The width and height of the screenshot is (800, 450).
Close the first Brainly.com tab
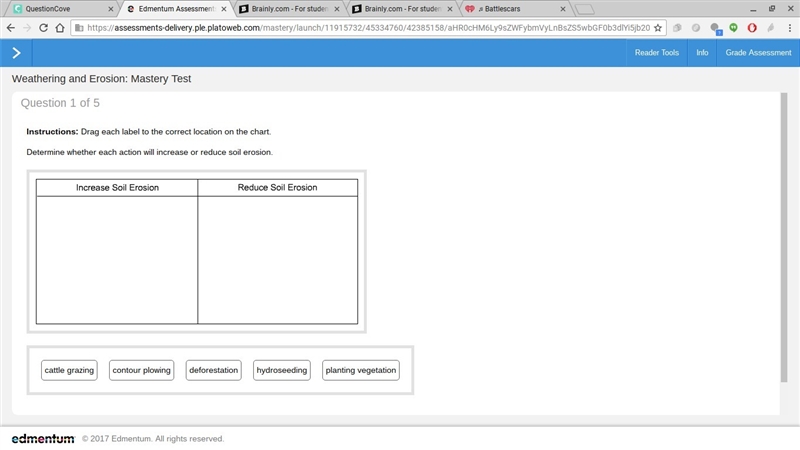337,9
